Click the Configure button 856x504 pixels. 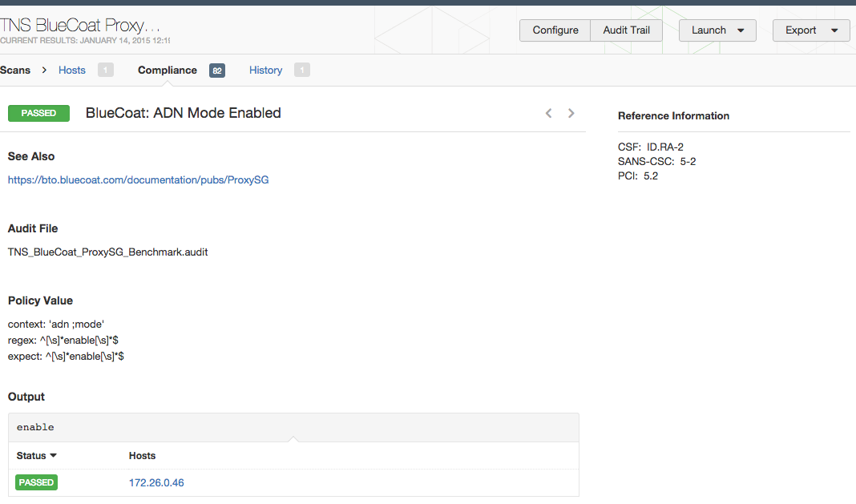(555, 30)
